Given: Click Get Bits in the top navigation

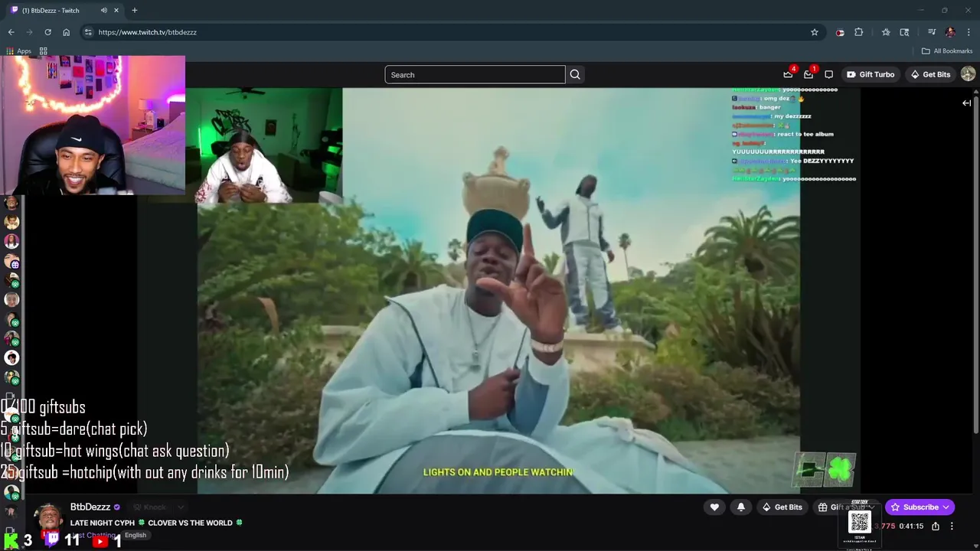Looking at the screenshot, I should [x=930, y=74].
